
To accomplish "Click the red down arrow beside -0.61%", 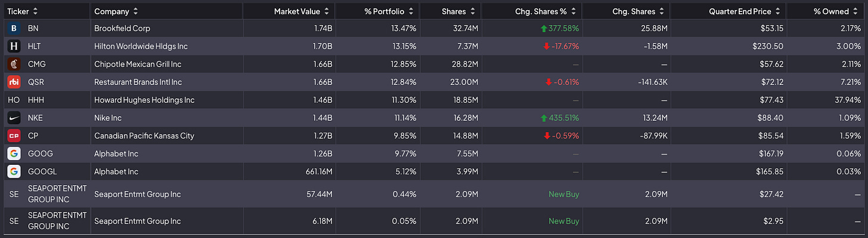I will click(548, 82).
